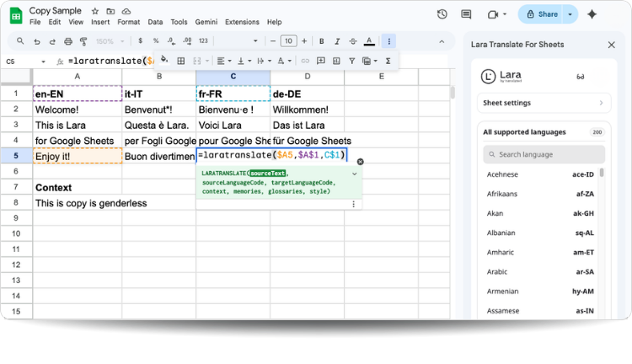Screen dimensions: 632x364
Task: Collapse the toolbar with the caret
Action: tap(442, 41)
